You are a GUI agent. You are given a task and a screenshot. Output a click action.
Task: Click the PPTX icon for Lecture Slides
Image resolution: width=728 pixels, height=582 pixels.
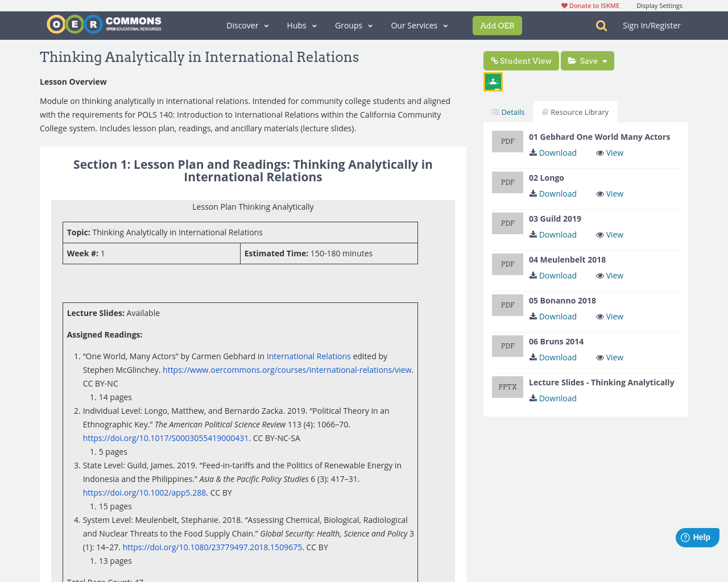pos(507,386)
